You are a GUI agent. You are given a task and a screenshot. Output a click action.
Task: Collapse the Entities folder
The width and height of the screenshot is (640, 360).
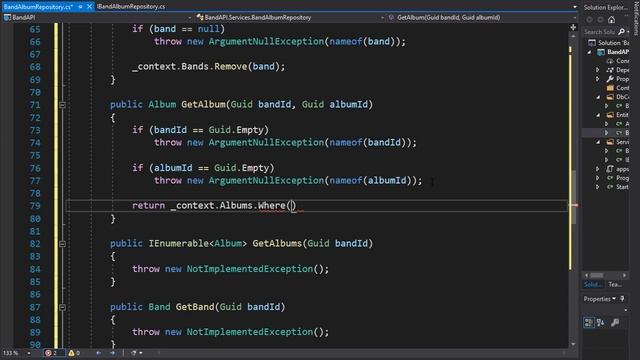598,115
